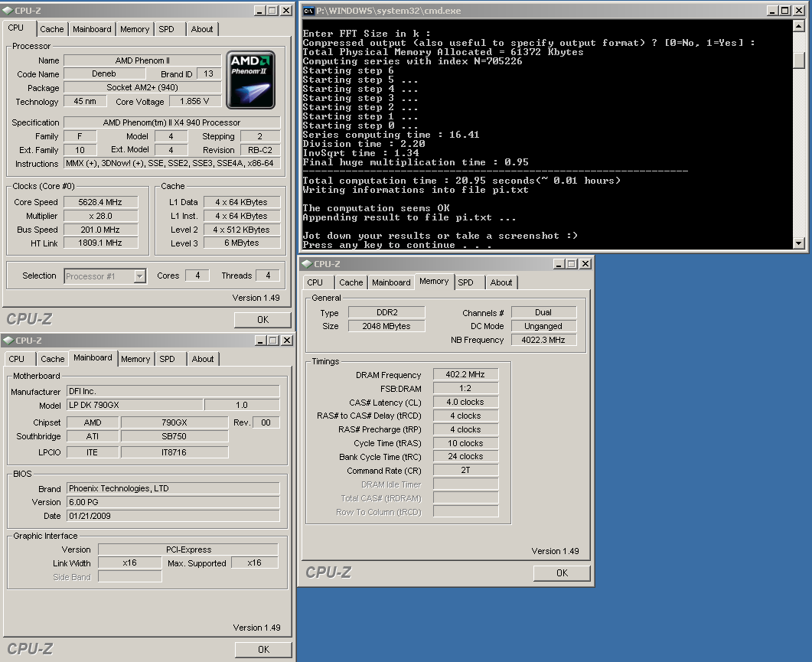Viewport: 812px width, 662px height.
Task: Open the About tab in top-left CPU-Z window
Action: tap(202, 30)
